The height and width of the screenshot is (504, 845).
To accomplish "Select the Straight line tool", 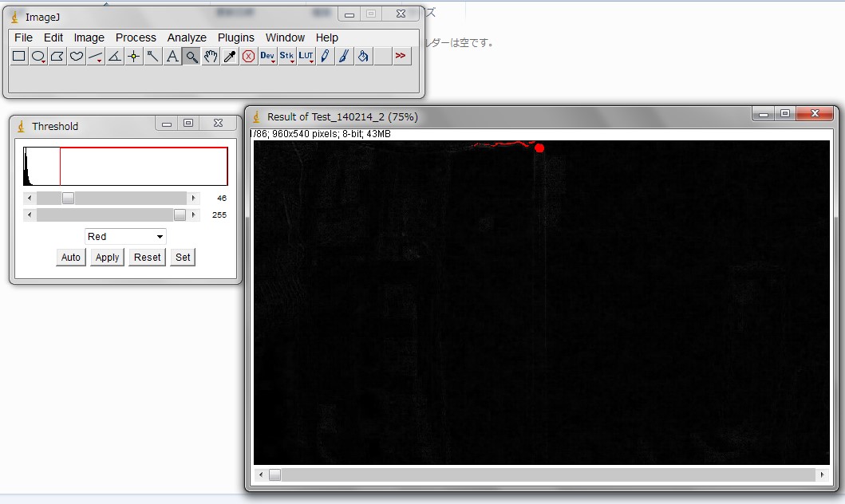I will 96,56.
